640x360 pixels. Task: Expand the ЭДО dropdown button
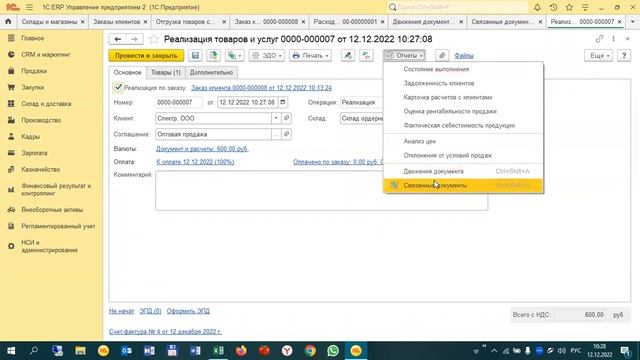coord(267,56)
